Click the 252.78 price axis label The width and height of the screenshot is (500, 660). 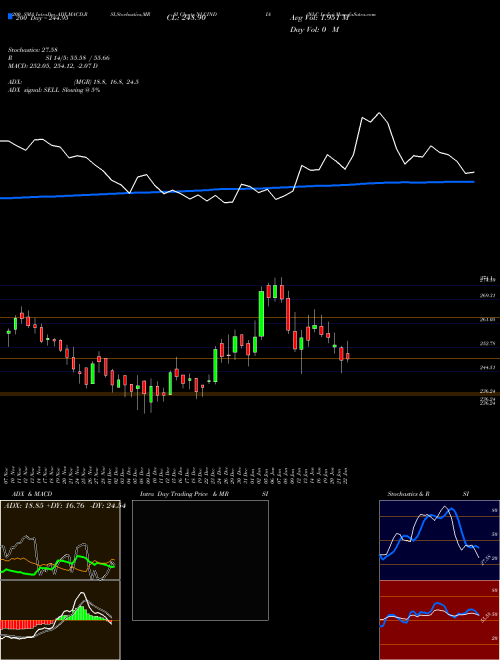(x=487, y=343)
